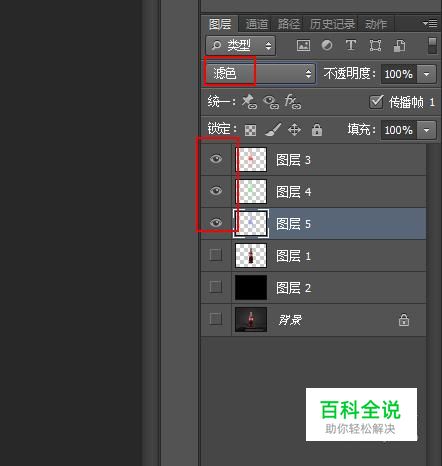Switch to the 图层 tab
Viewport: 442px width, 466px height.
pyautogui.click(x=220, y=24)
